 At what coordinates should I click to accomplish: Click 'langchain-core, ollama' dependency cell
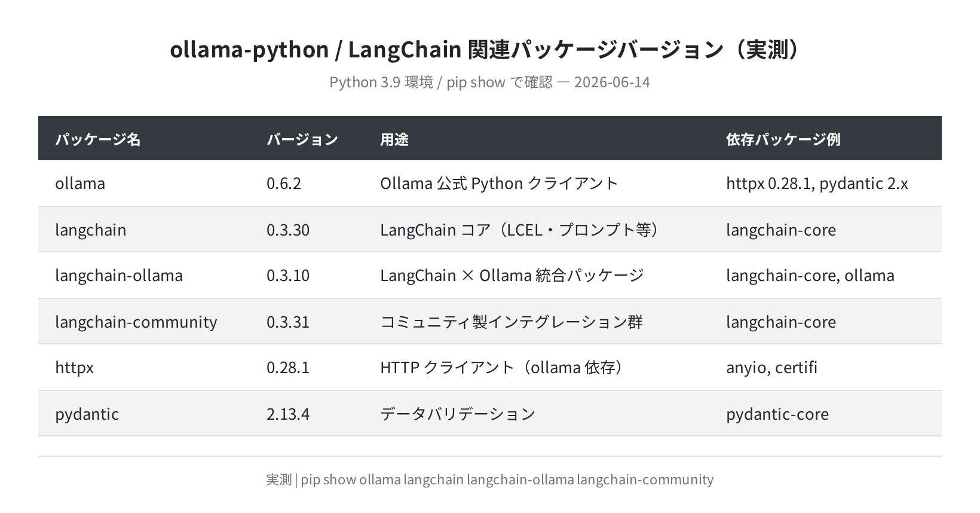click(810, 275)
